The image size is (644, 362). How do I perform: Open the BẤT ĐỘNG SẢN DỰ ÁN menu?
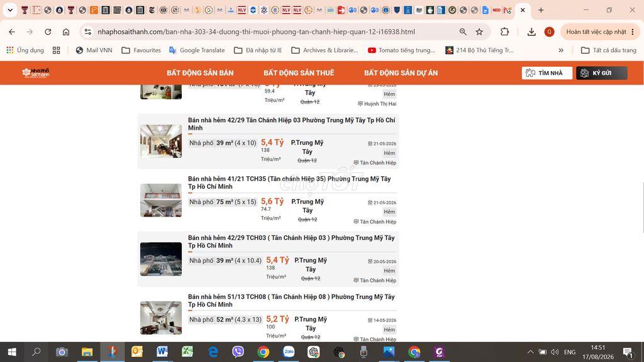[x=401, y=73]
